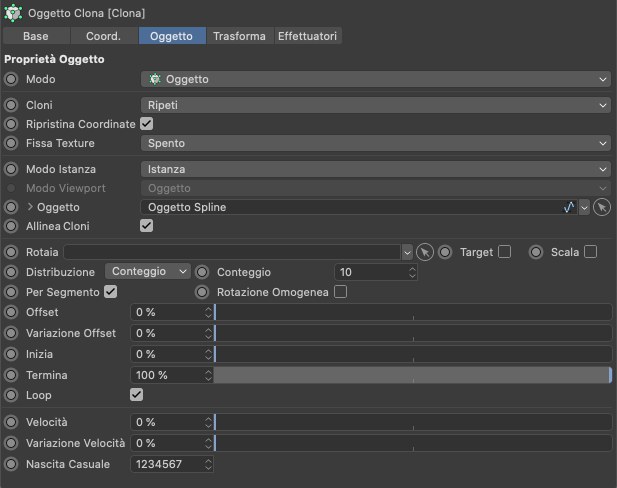Click the spline icon in Oggetto field

569,207
